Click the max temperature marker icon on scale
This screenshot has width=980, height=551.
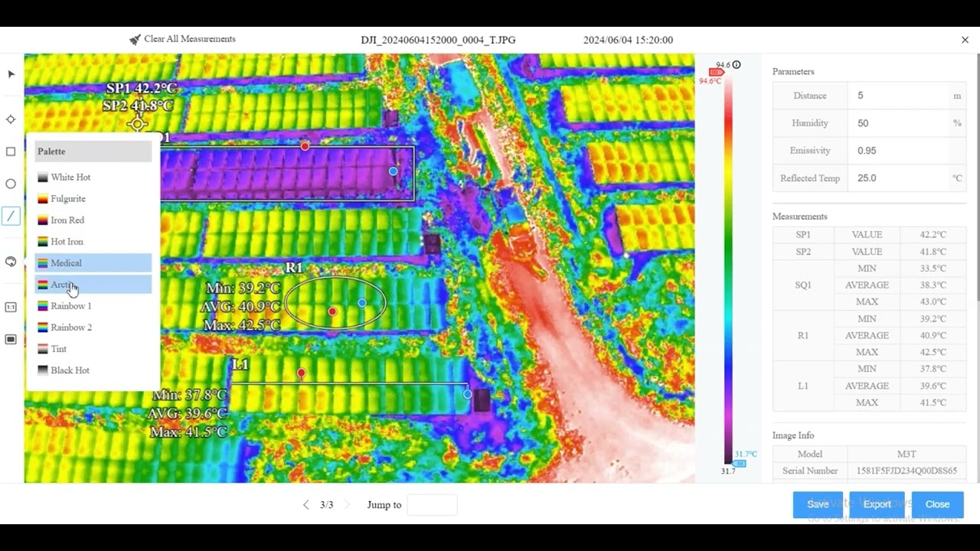click(x=716, y=72)
